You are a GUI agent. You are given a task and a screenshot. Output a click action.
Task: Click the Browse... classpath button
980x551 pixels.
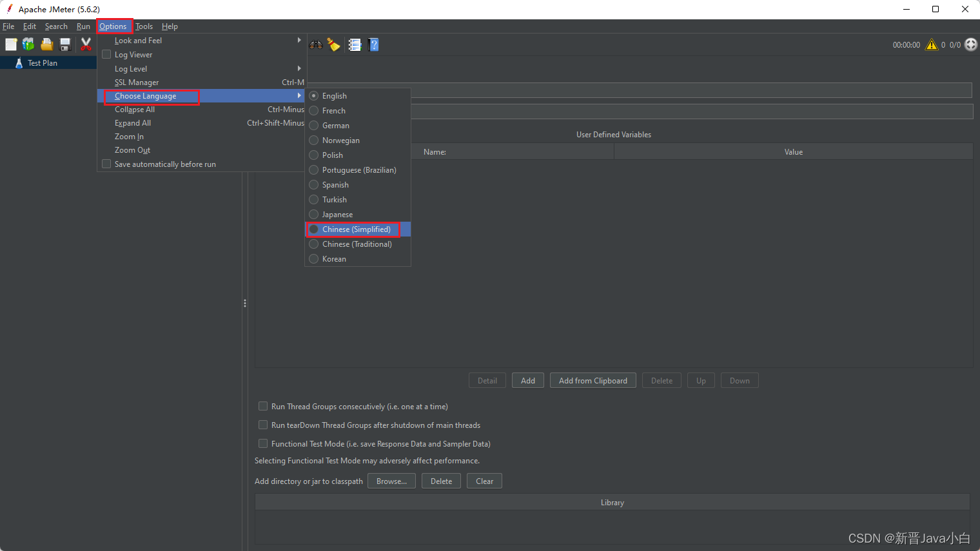point(391,481)
